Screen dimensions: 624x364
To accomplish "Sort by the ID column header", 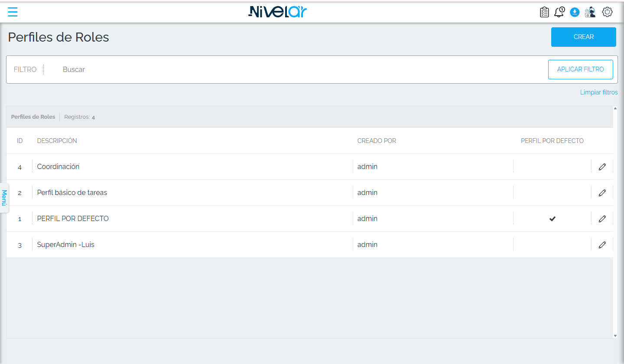I will pyautogui.click(x=19, y=141).
